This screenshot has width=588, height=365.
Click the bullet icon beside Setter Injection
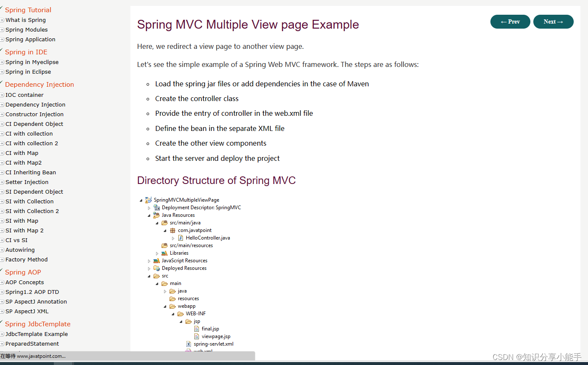point(2,182)
